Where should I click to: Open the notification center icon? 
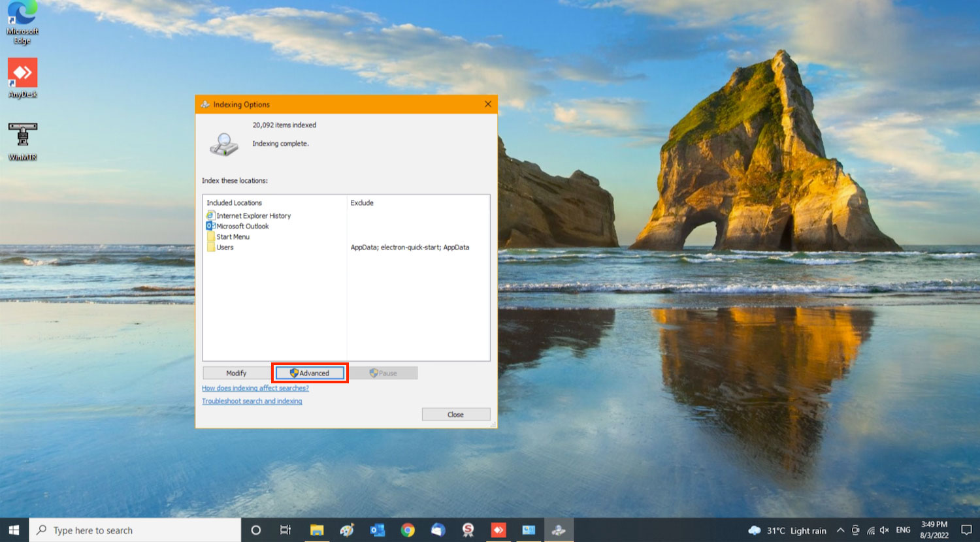click(x=966, y=530)
